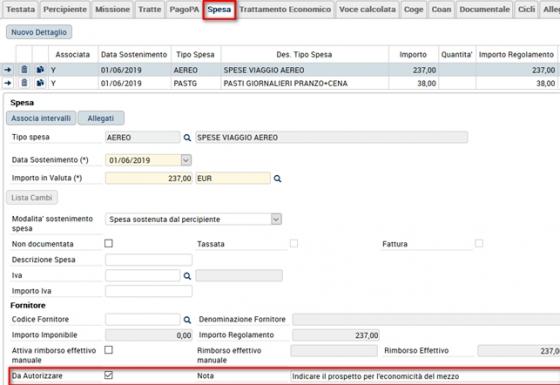Open the Iva search lookup
This screenshot has height=385, width=560.
[x=187, y=276]
